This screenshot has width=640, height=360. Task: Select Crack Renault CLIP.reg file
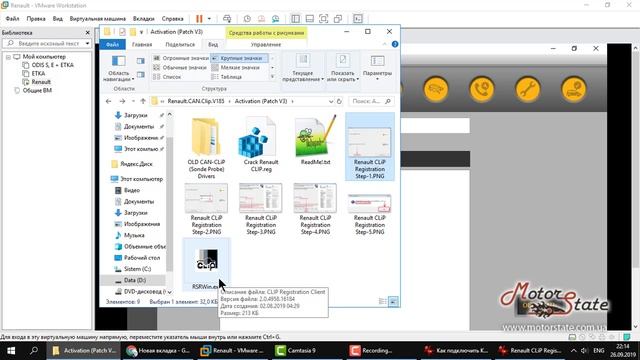point(260,144)
